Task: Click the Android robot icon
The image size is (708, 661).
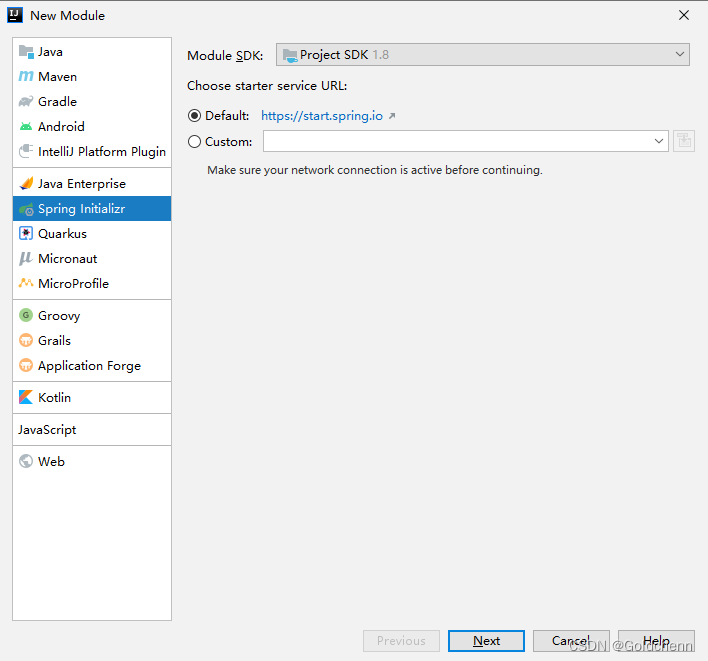Action: pos(26,126)
